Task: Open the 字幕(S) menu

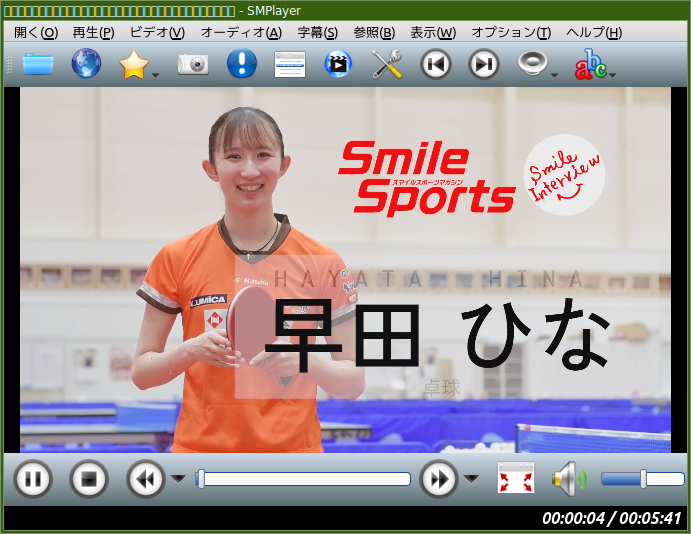Action: (x=317, y=32)
